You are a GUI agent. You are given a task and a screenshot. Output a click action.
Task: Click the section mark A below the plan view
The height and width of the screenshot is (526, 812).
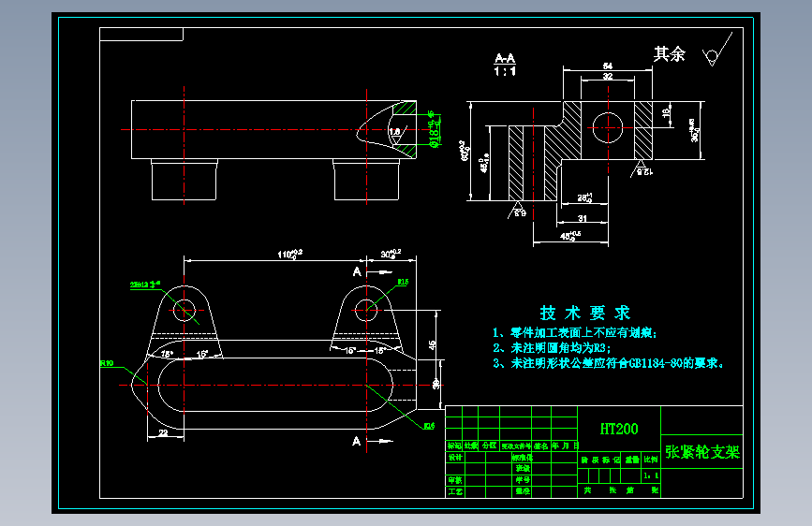pyautogui.click(x=356, y=441)
